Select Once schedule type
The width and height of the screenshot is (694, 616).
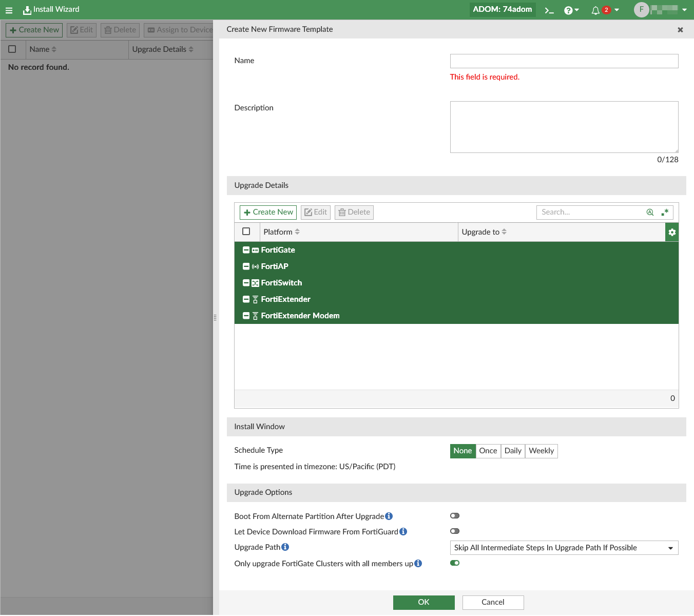click(488, 451)
